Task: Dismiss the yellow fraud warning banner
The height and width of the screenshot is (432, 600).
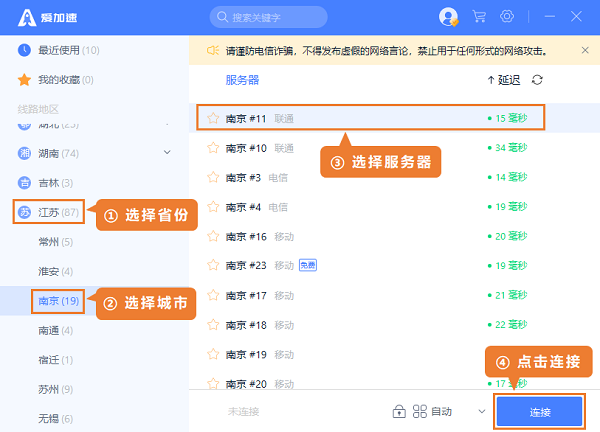Action: coord(585,49)
